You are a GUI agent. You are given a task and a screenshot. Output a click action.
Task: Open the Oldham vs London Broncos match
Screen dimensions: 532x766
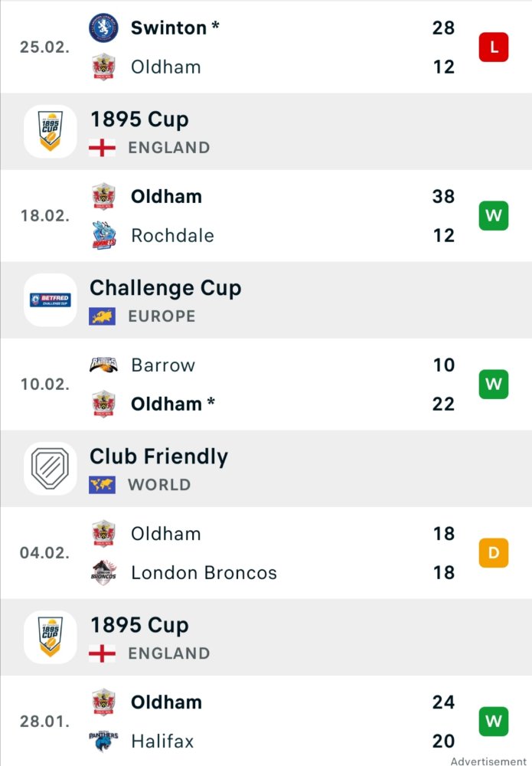[x=266, y=552]
